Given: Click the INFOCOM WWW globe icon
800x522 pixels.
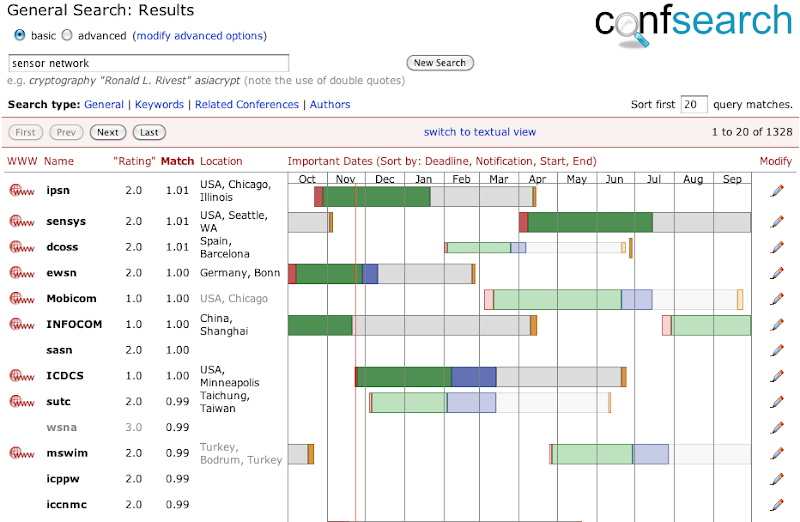Looking at the screenshot, I should [x=22, y=325].
